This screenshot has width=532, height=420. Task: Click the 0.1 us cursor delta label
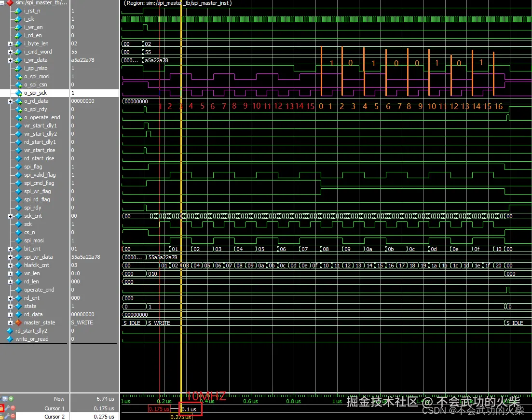(x=189, y=409)
